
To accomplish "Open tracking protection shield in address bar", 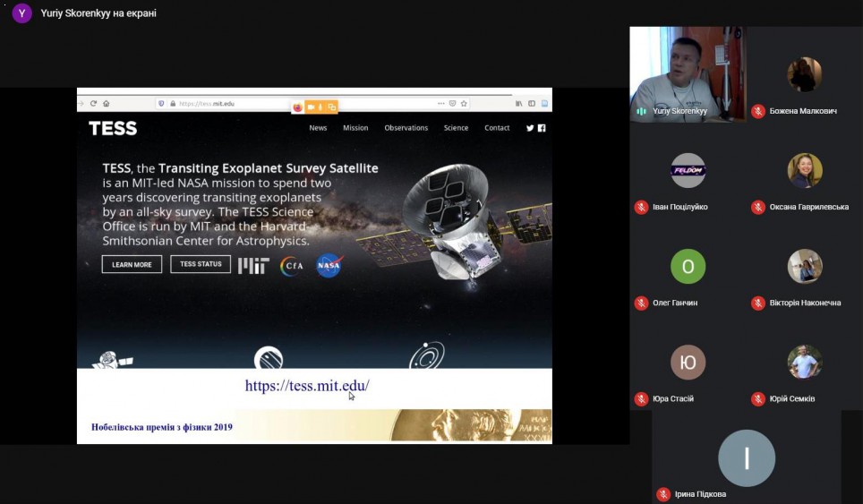I will [161, 104].
